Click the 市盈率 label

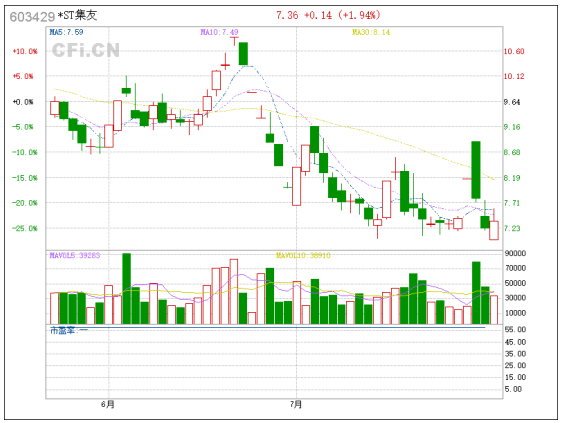63,331
